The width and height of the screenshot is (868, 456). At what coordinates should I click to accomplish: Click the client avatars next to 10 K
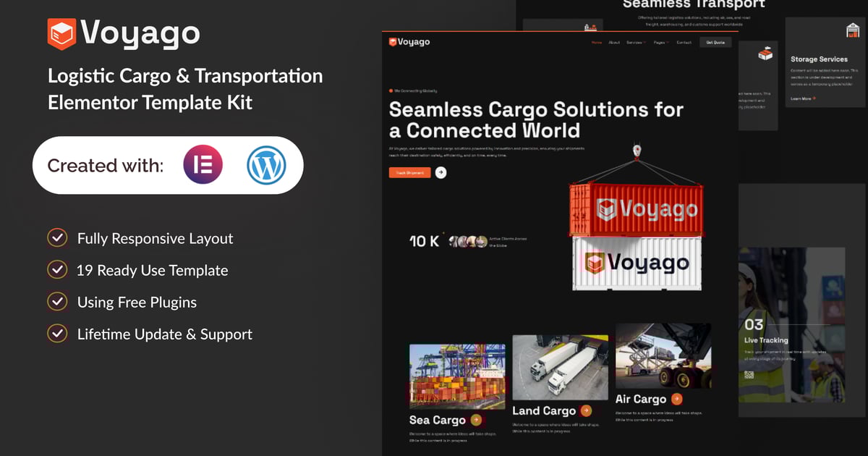(467, 242)
